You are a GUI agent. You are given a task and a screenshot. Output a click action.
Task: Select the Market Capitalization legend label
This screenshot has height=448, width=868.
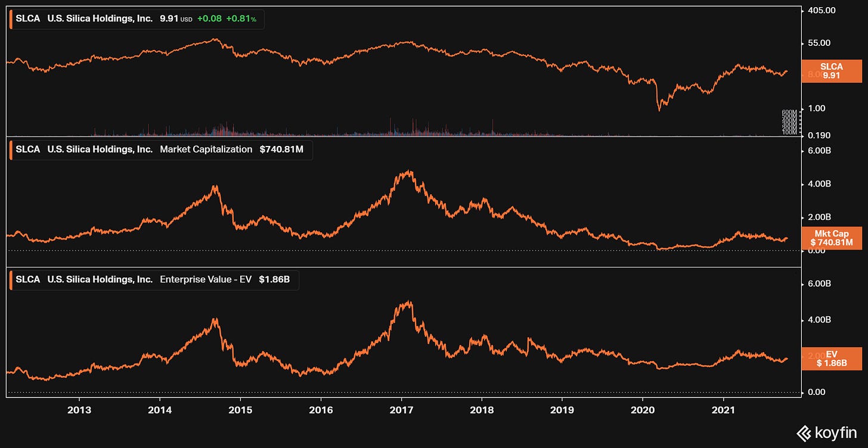(206, 150)
